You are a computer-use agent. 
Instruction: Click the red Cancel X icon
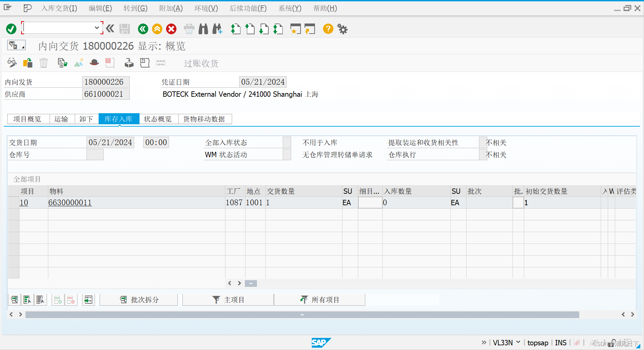pos(171,29)
